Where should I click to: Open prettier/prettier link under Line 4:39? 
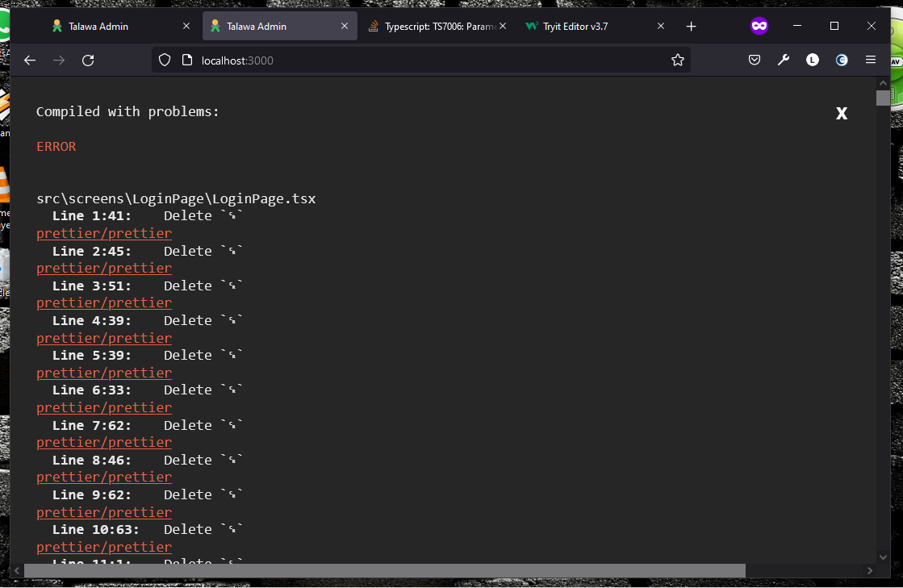pos(104,338)
